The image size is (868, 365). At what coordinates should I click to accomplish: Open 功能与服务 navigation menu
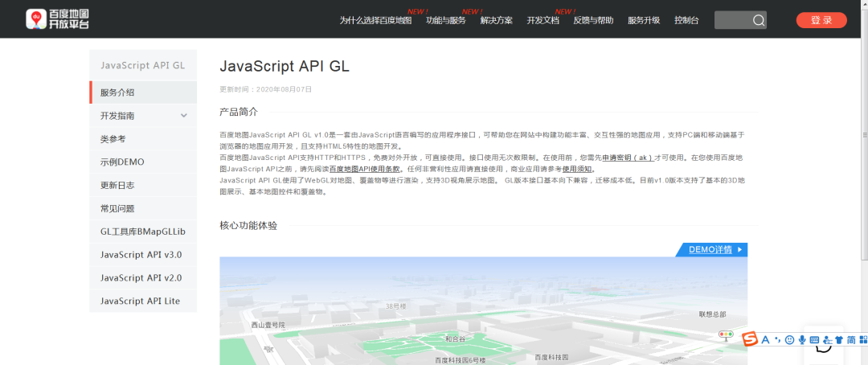(x=445, y=20)
